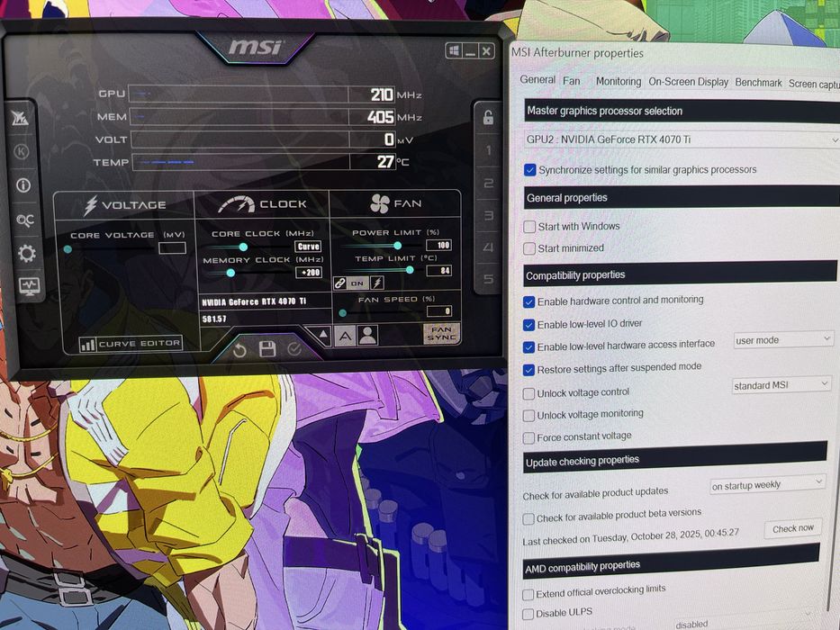840x630 pixels.
Task: Toggle Synchronize settings for similar graphics processors
Action: click(529, 170)
